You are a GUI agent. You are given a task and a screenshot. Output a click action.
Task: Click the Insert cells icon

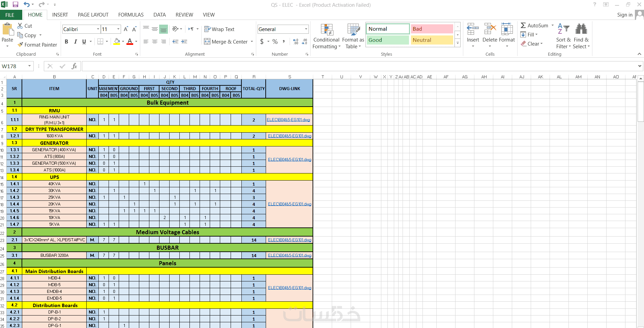[473, 30]
